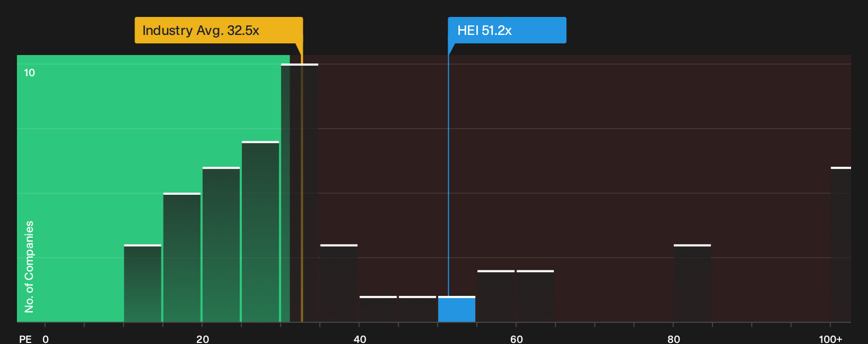
Task: Click the '20' x-axis tick label
Action: coord(203,339)
